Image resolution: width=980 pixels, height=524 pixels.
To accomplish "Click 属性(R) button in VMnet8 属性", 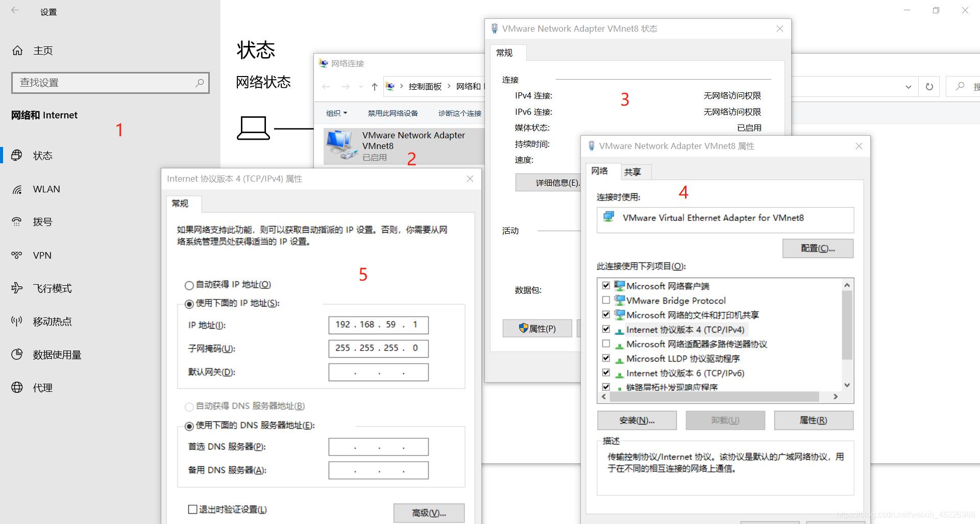I will 814,420.
